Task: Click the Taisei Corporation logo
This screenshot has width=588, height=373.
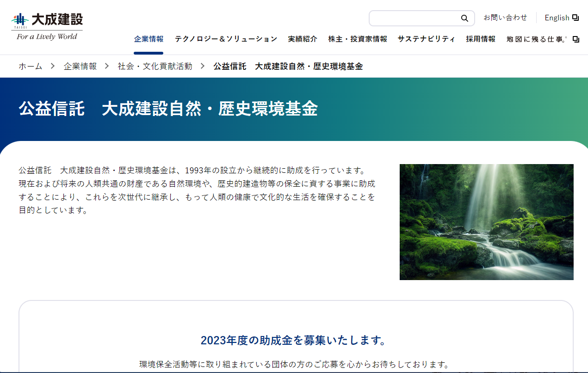Action: pos(47,27)
